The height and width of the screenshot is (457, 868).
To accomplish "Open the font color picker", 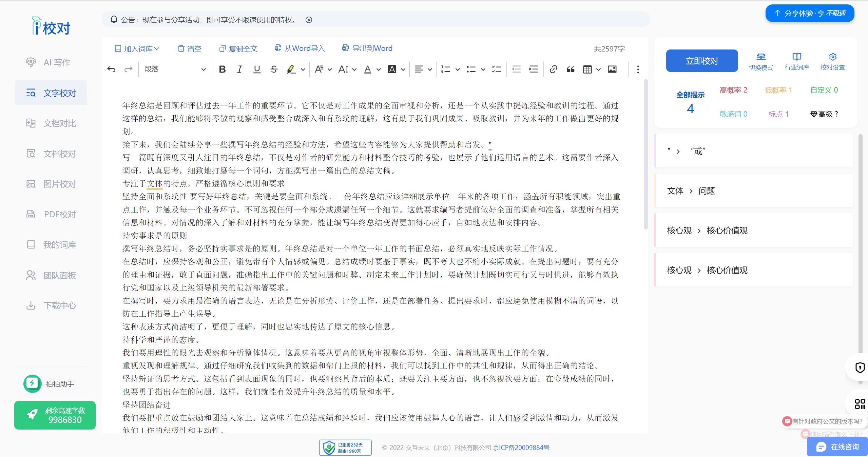I will coord(368,69).
